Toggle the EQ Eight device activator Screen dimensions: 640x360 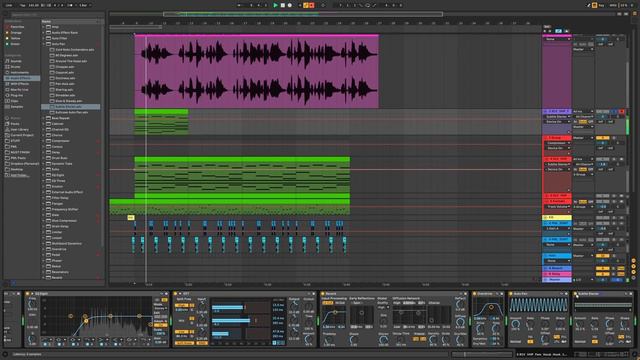27,294
